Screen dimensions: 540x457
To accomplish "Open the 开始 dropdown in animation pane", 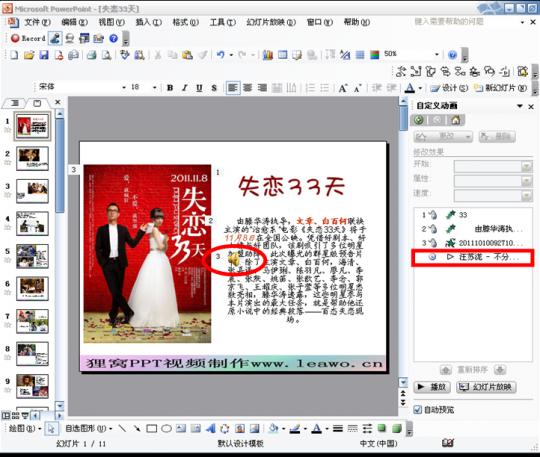I will [x=526, y=167].
